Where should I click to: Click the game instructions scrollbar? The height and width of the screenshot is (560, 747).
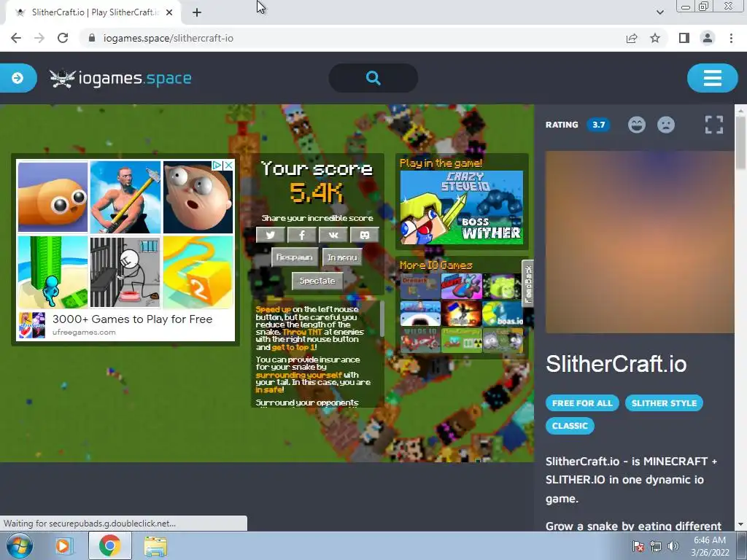[382, 319]
